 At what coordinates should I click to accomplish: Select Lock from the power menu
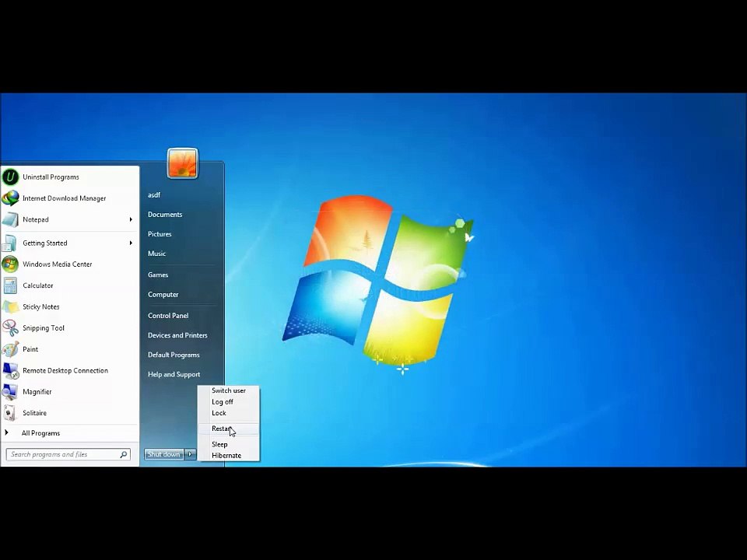point(229,413)
